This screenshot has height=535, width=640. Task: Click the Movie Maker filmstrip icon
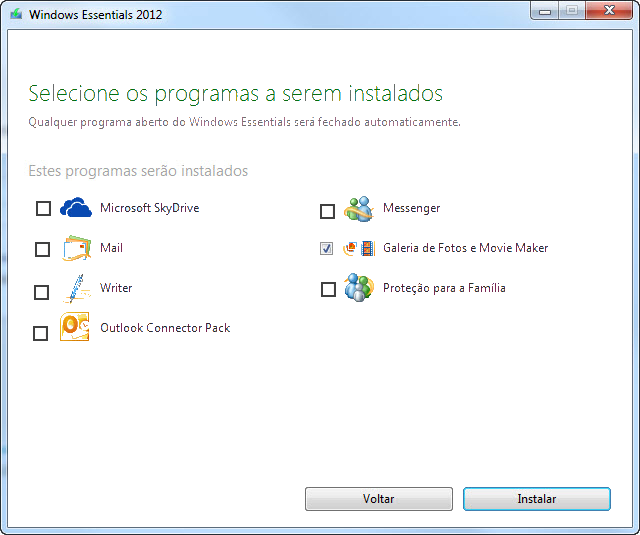(x=368, y=248)
